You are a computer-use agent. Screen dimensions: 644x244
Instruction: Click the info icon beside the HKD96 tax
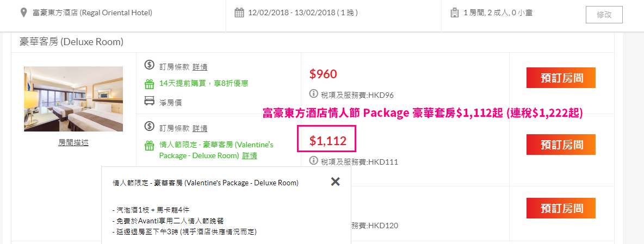pos(314,95)
